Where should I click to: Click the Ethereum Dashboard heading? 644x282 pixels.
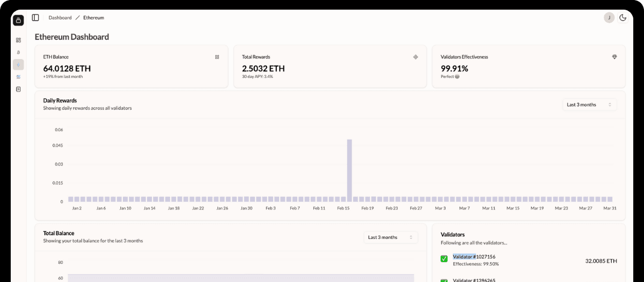72,37
